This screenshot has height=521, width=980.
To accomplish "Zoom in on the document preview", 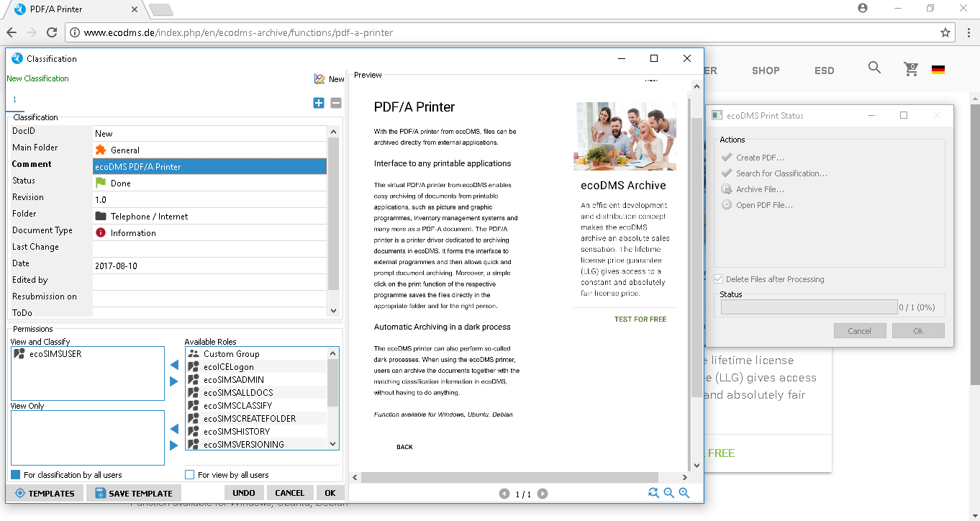I will click(x=684, y=493).
